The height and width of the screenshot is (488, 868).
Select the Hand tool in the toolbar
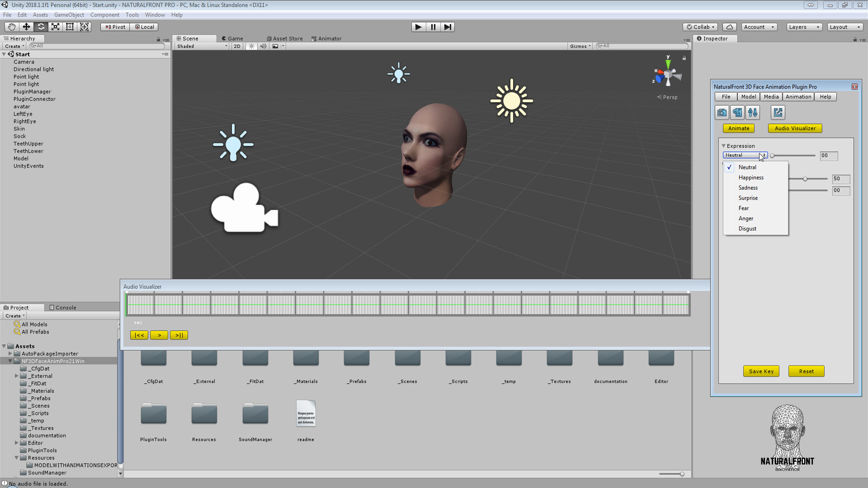tap(11, 27)
